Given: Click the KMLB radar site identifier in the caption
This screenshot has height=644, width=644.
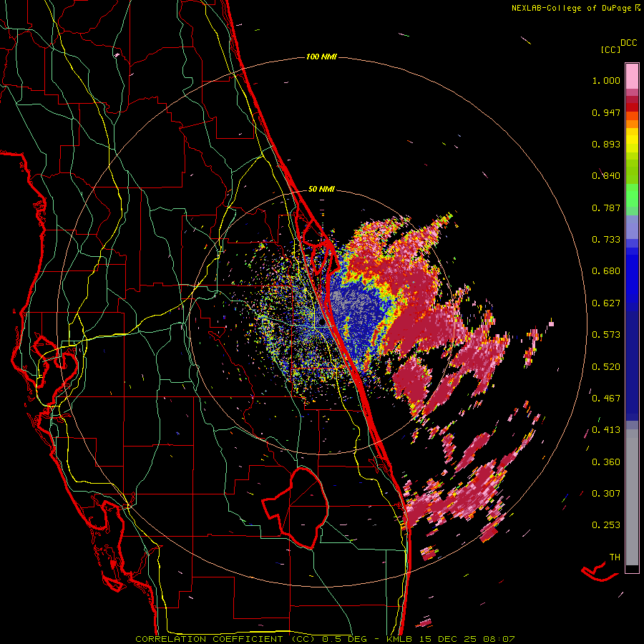Looking at the screenshot, I should point(400,639).
